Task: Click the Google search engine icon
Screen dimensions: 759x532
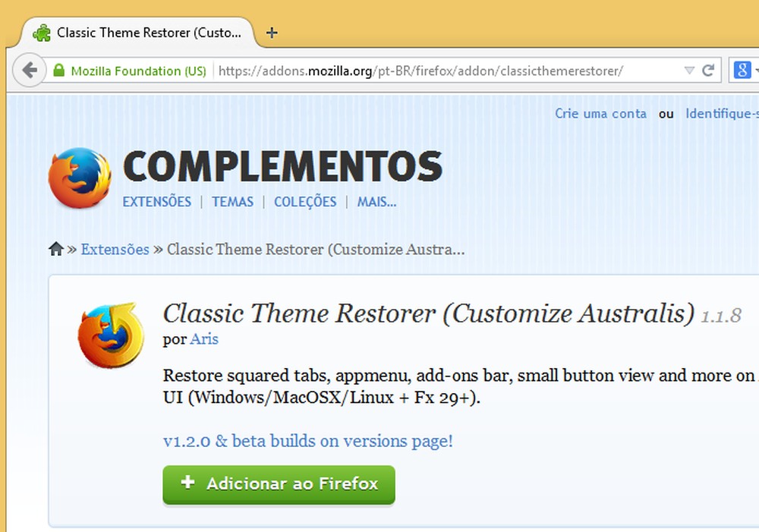Action: point(742,70)
